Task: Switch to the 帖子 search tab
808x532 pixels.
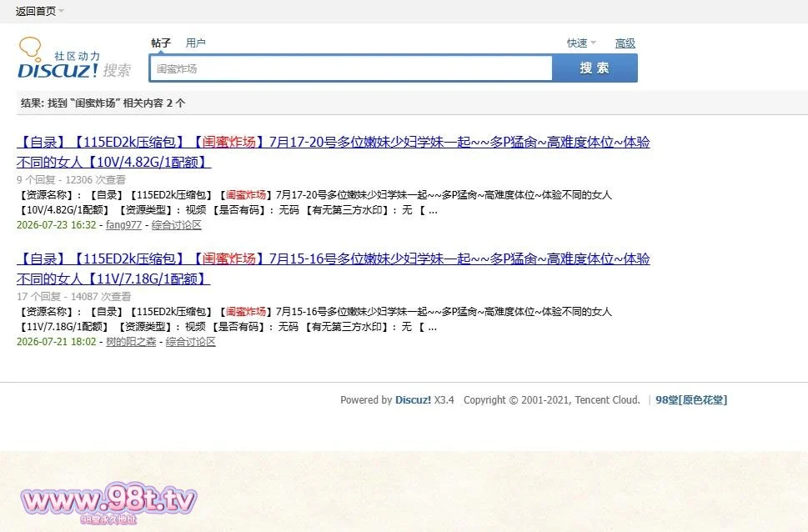Action: click(161, 43)
